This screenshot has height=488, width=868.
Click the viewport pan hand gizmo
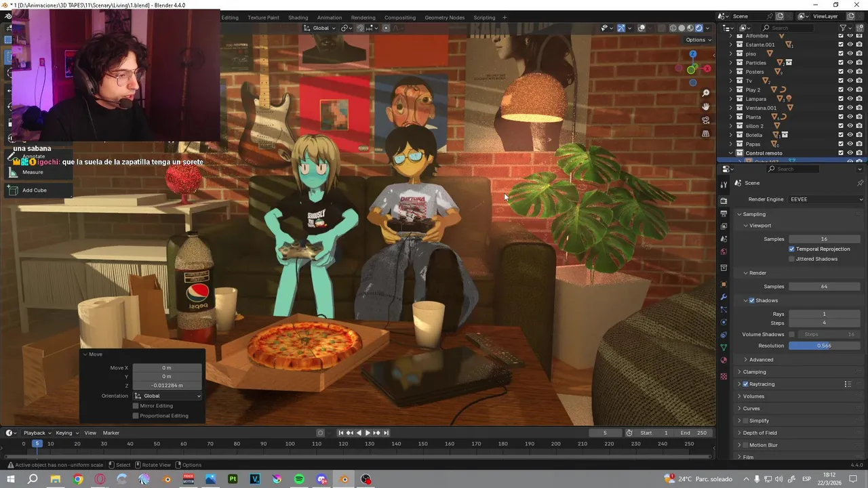coord(706,106)
